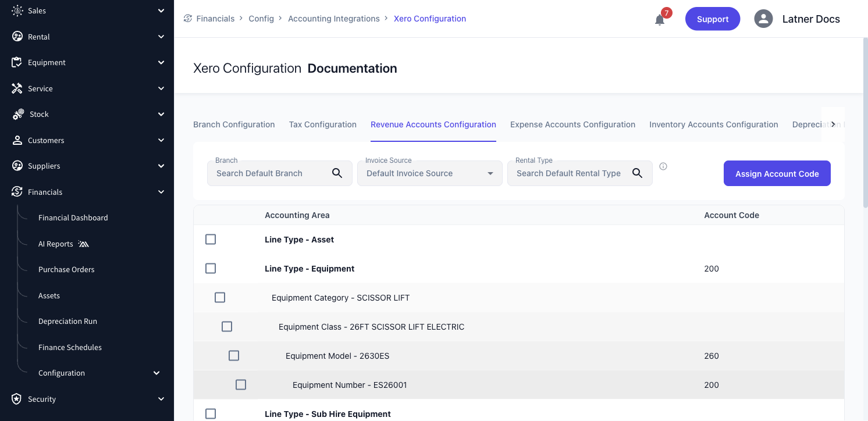This screenshot has width=868, height=421.
Task: Click the Latner Docs user name
Action: (x=811, y=19)
